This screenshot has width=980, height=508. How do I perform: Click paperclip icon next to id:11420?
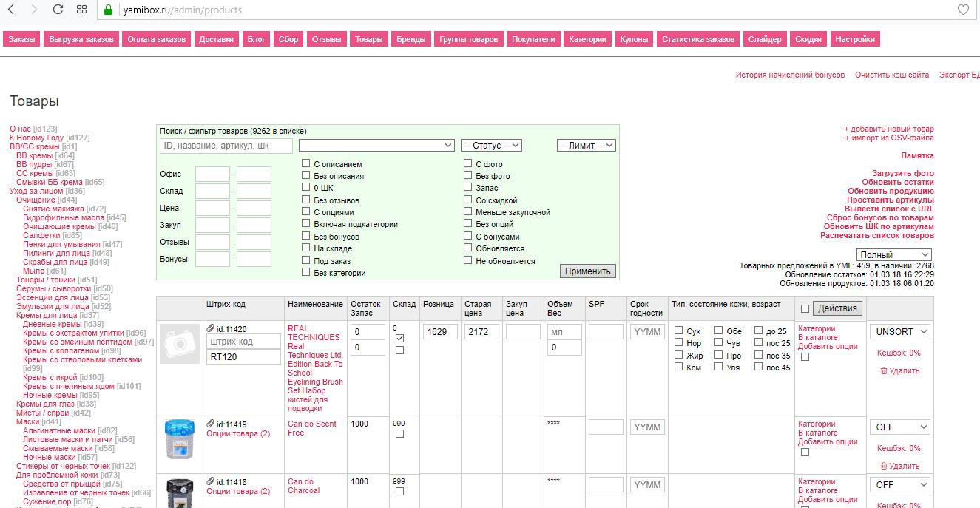210,328
